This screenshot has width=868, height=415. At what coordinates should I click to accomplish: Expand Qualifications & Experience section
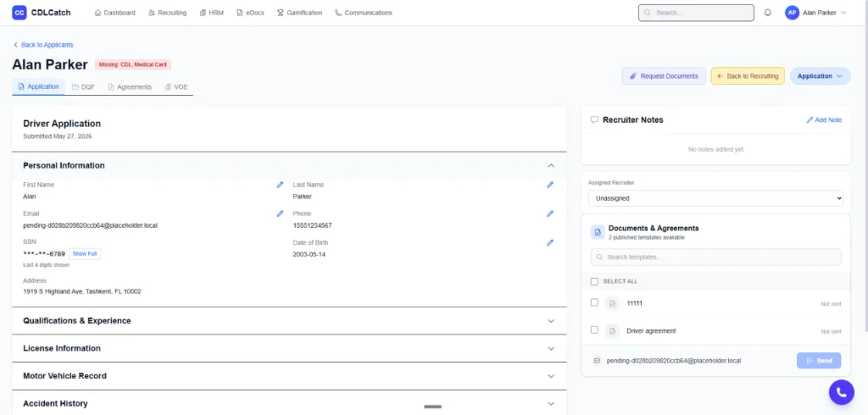click(x=289, y=321)
